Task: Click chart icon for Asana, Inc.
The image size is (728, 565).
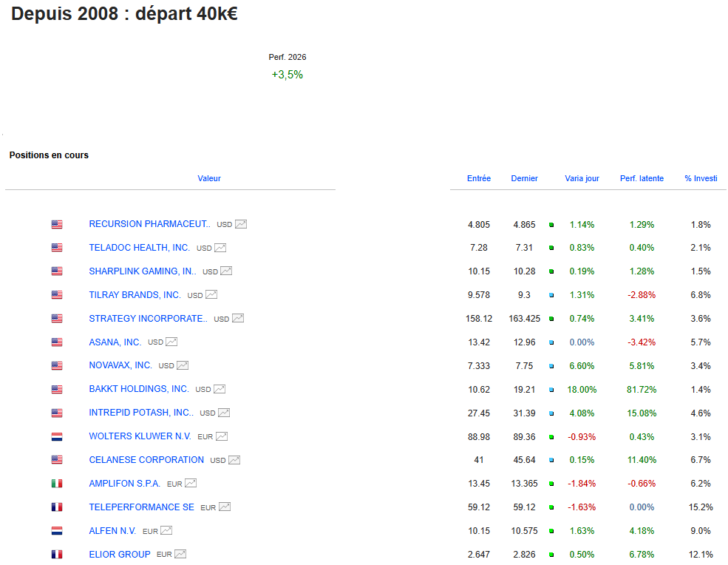Action: [171, 342]
